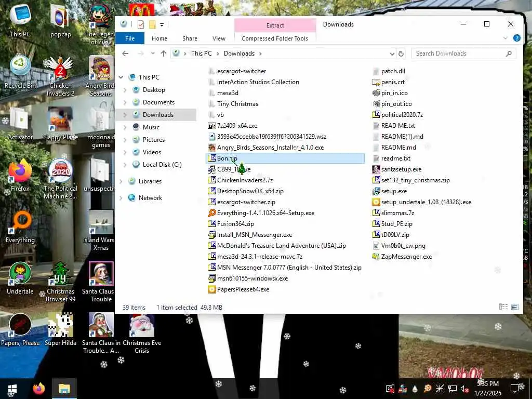Open The Political Machine desktop shortcut
Viewport: 532px width, 399px height.
click(x=60, y=179)
